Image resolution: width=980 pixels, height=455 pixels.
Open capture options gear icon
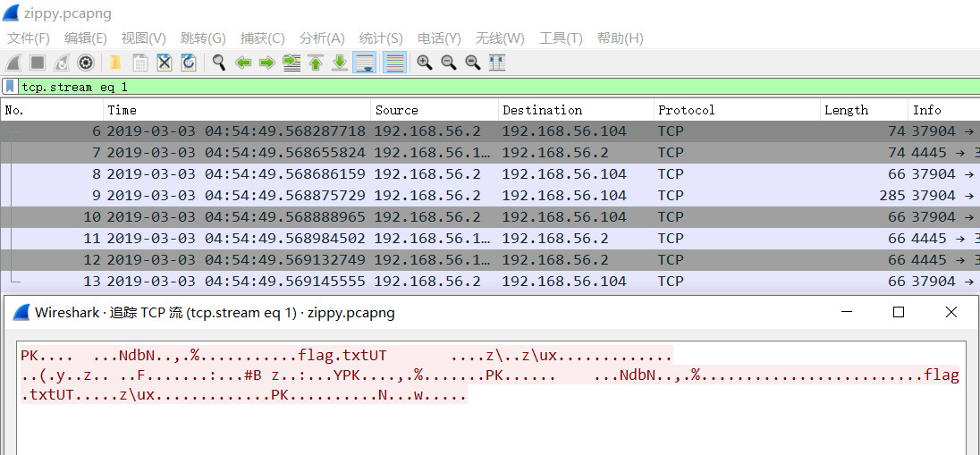pyautogui.click(x=86, y=63)
